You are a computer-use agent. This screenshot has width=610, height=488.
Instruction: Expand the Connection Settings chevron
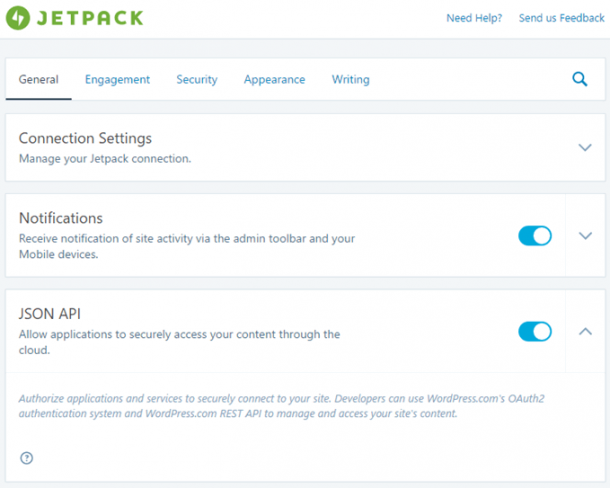(585, 147)
